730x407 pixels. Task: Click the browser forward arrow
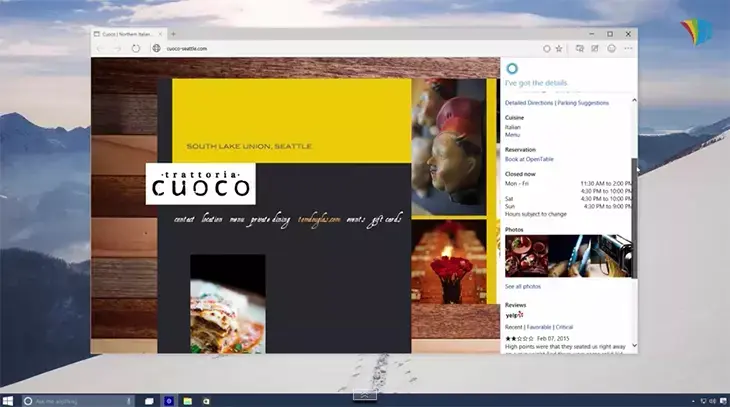pyautogui.click(x=117, y=48)
